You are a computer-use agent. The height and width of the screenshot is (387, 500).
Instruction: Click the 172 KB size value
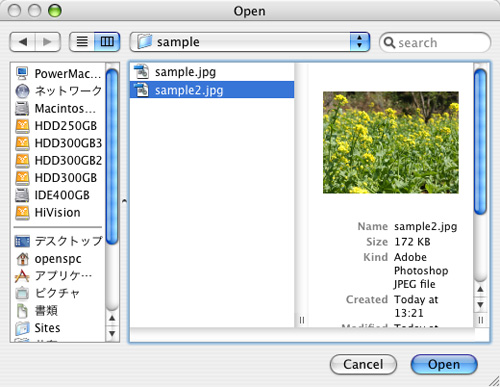(x=412, y=242)
